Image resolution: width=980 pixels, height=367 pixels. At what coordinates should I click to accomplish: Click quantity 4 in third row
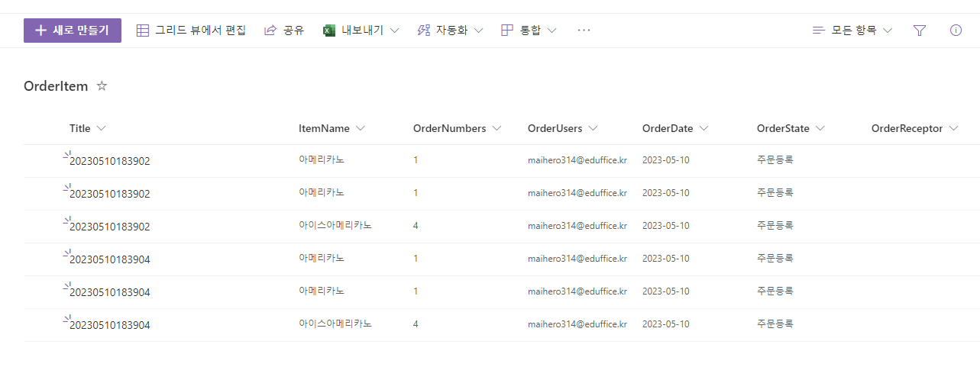click(416, 226)
